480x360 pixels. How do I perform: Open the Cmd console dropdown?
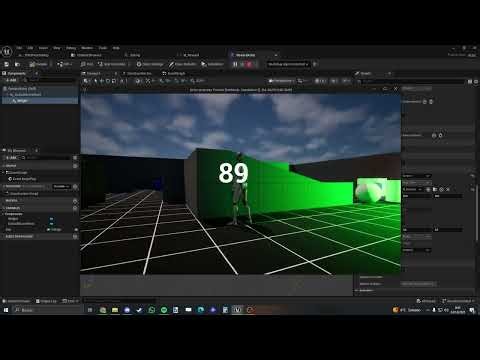click(x=70, y=301)
